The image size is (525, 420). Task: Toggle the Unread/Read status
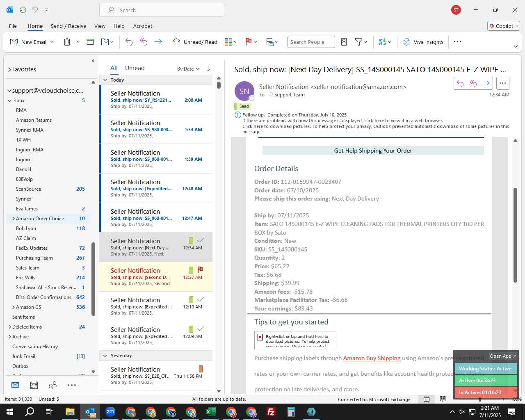[195, 42]
